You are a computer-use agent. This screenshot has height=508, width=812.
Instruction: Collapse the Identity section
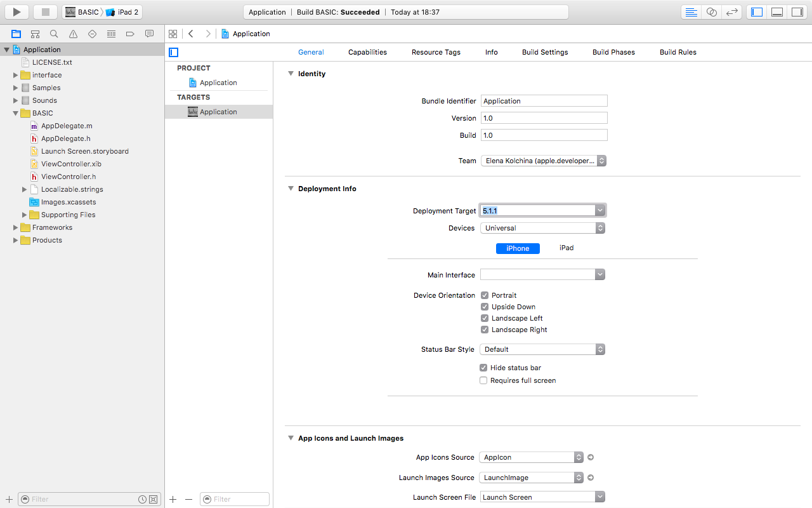click(x=291, y=74)
